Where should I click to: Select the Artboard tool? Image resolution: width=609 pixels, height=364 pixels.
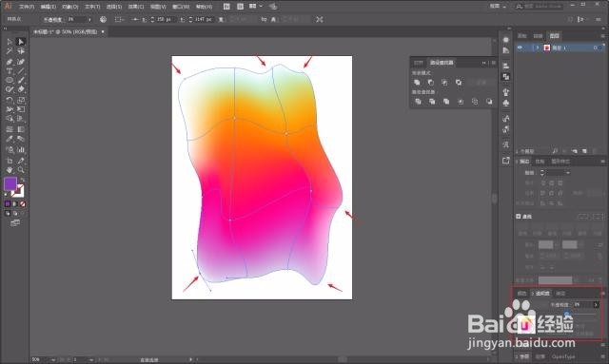pos(10,161)
